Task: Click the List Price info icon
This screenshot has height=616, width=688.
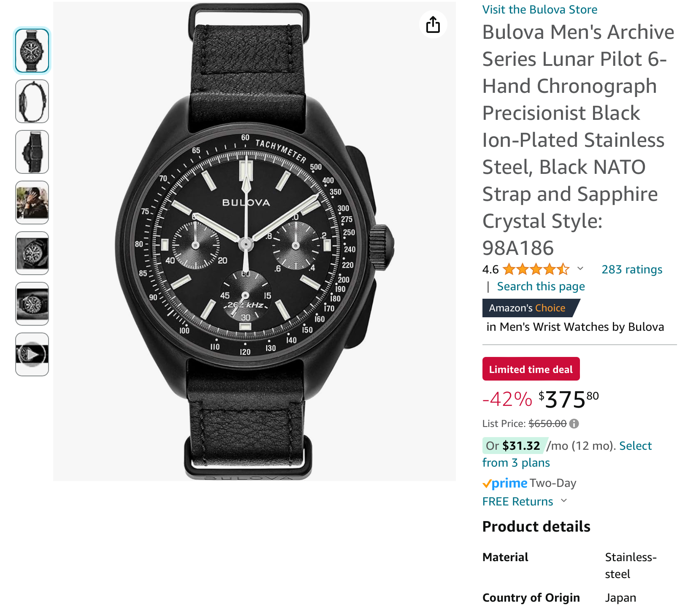Action: (x=574, y=424)
